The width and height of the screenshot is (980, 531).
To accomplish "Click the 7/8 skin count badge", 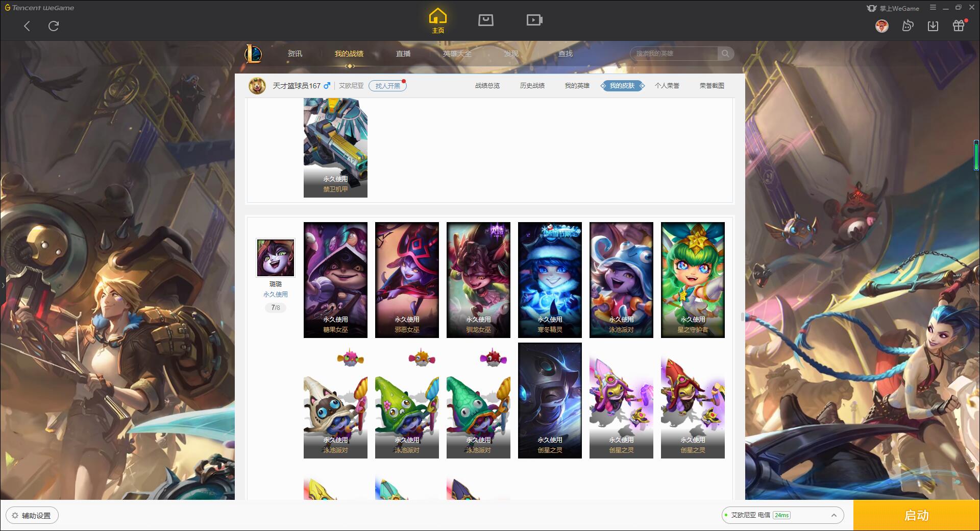I will (x=276, y=308).
